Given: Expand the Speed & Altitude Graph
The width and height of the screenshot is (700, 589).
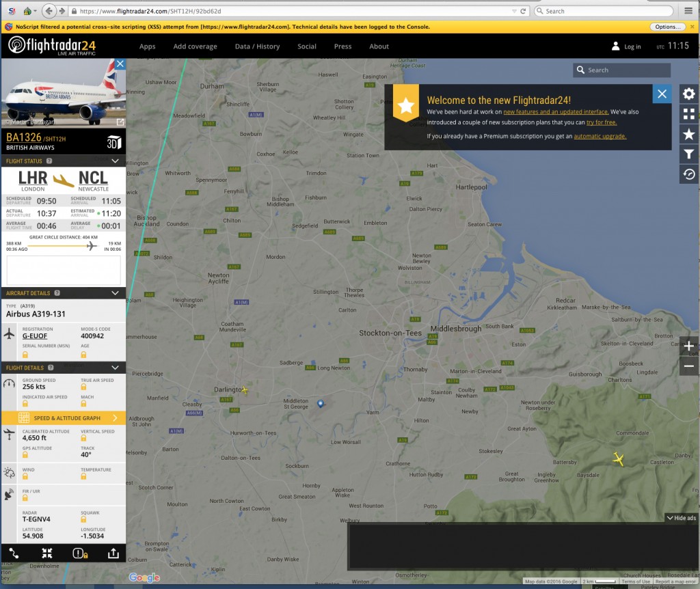Looking at the screenshot, I should [x=64, y=418].
